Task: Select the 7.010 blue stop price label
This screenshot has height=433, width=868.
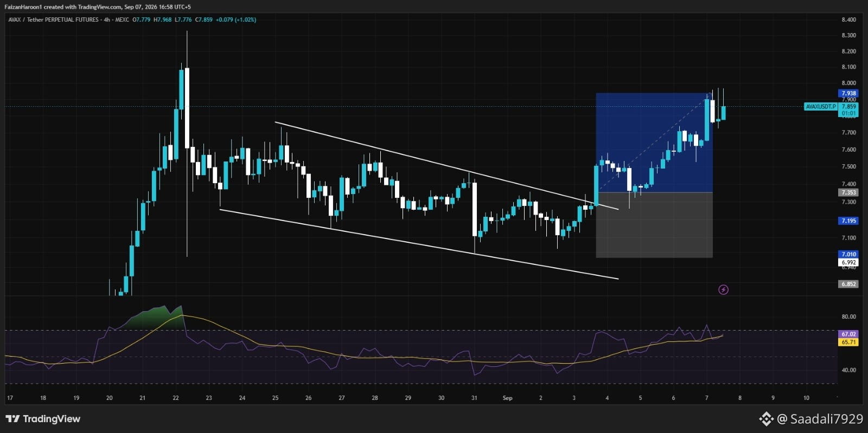Action: tap(848, 254)
